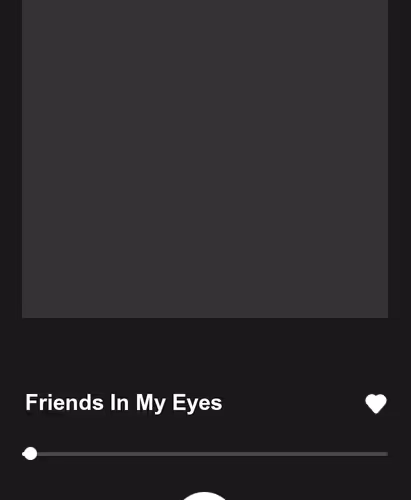The width and height of the screenshot is (411, 500).
Task: Select the word My in the song title
Action: coord(150,403)
